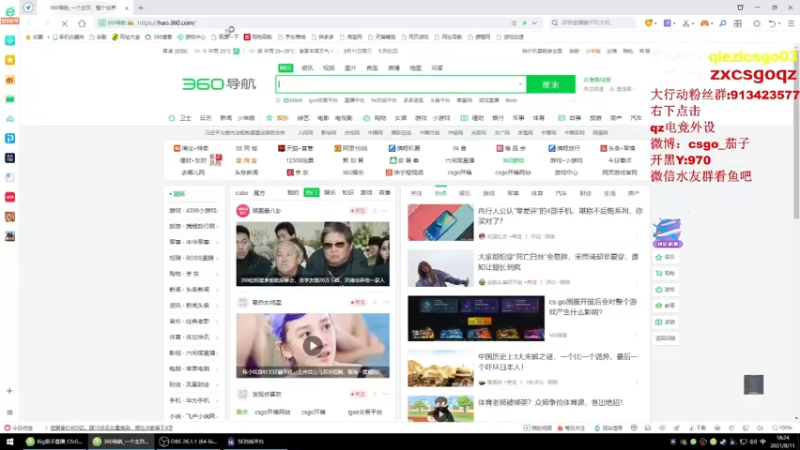Image resolution: width=800 pixels, height=450 pixels.
Task: Switch to the 汽车 tab in news panel
Action: pos(561,193)
